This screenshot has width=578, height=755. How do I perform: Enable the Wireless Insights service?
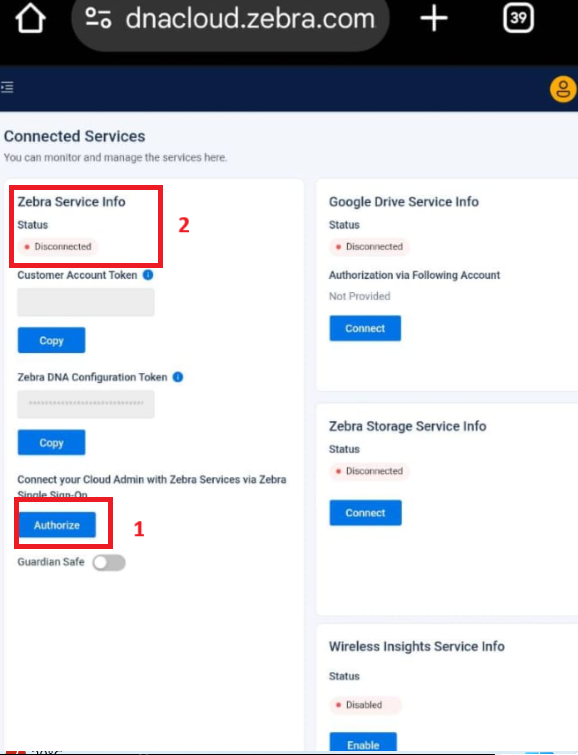point(363,743)
